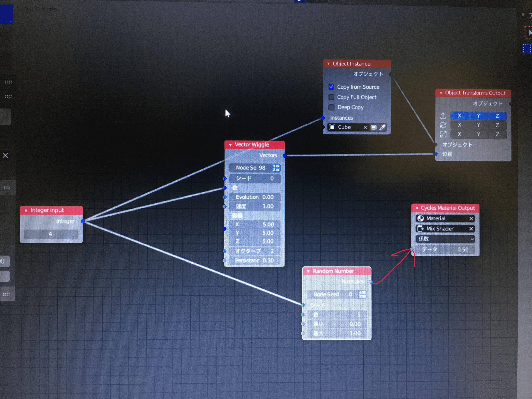Clear the Mix Shader field
532x399 pixels.
click(471, 229)
